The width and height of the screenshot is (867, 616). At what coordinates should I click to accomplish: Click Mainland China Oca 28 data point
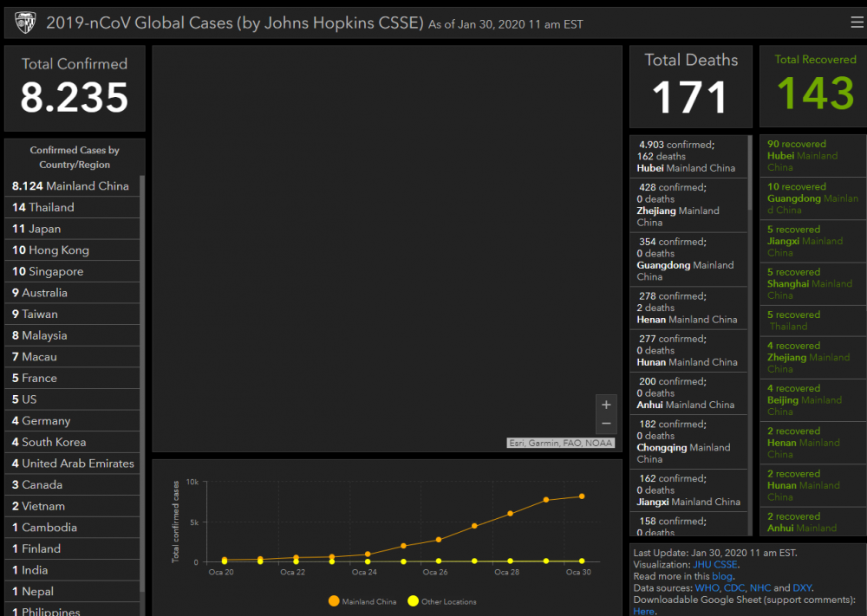(510, 513)
